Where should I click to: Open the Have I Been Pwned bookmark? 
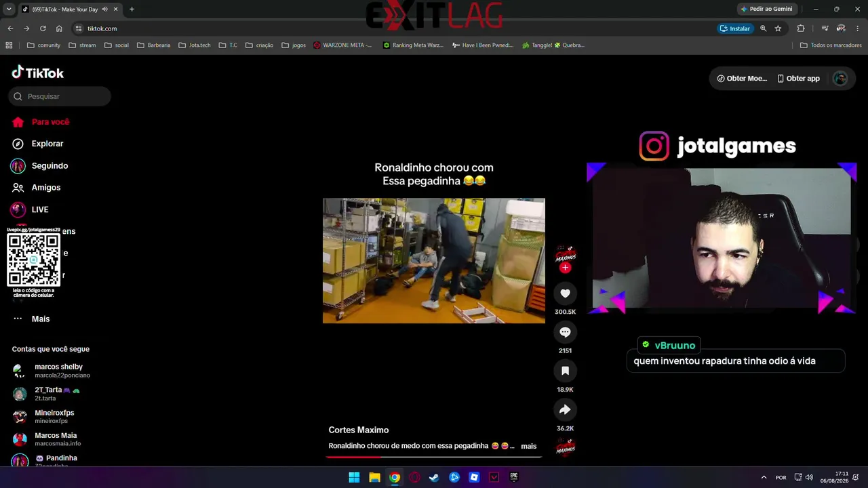tap(482, 45)
